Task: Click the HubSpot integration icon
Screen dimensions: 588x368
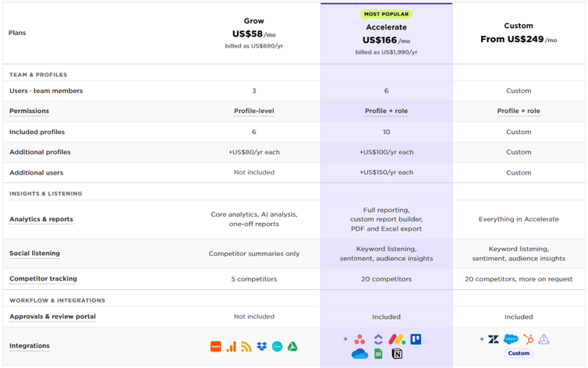Action: pyautogui.click(x=529, y=339)
